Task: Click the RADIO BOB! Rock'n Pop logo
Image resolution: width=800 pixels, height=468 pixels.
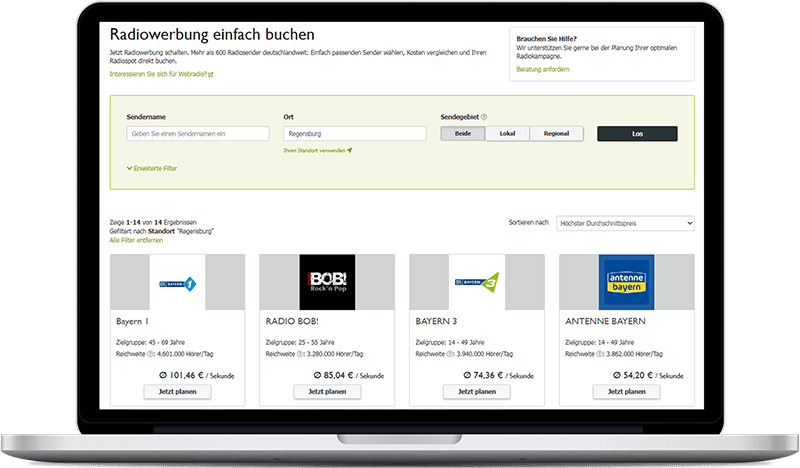Action: click(x=327, y=282)
